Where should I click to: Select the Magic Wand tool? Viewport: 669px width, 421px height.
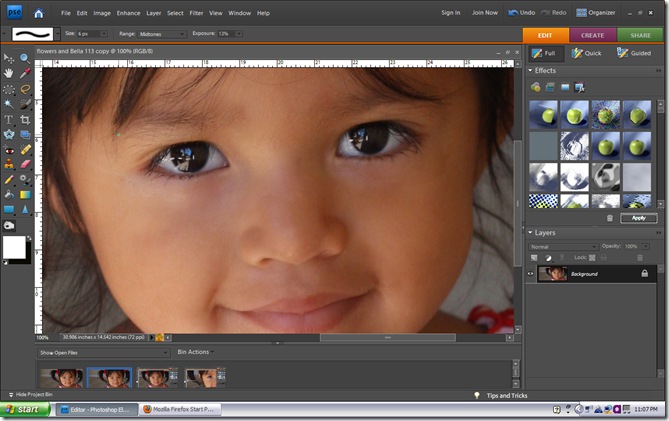pyautogui.click(x=9, y=104)
